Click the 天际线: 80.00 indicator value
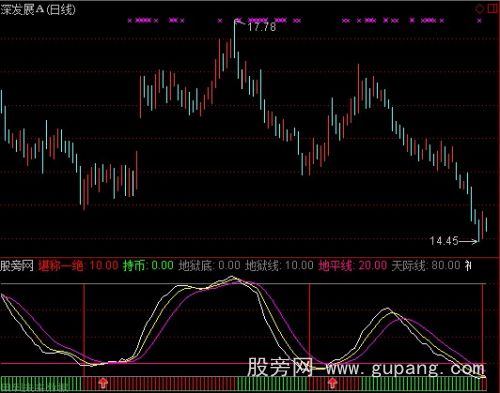This screenshot has height=393, width=500. pos(426,266)
